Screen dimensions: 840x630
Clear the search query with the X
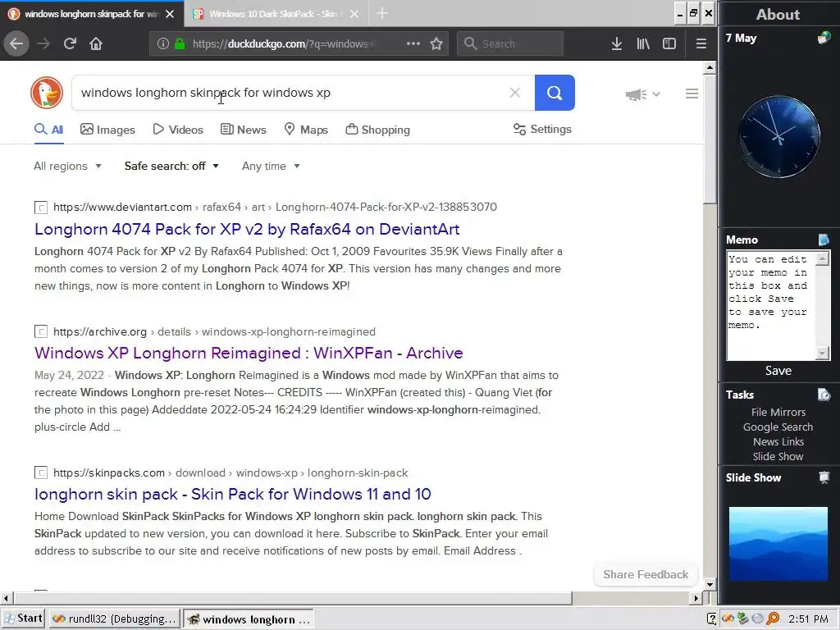coord(515,93)
